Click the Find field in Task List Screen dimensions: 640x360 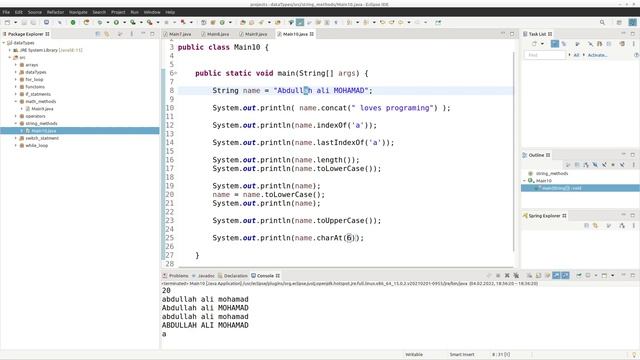pos(545,55)
